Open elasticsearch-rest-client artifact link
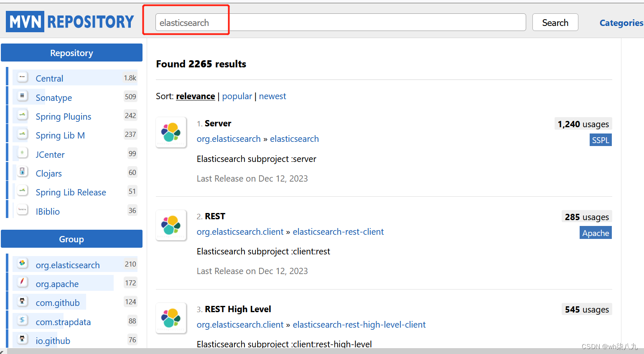This screenshot has width=644, height=354. click(x=338, y=232)
